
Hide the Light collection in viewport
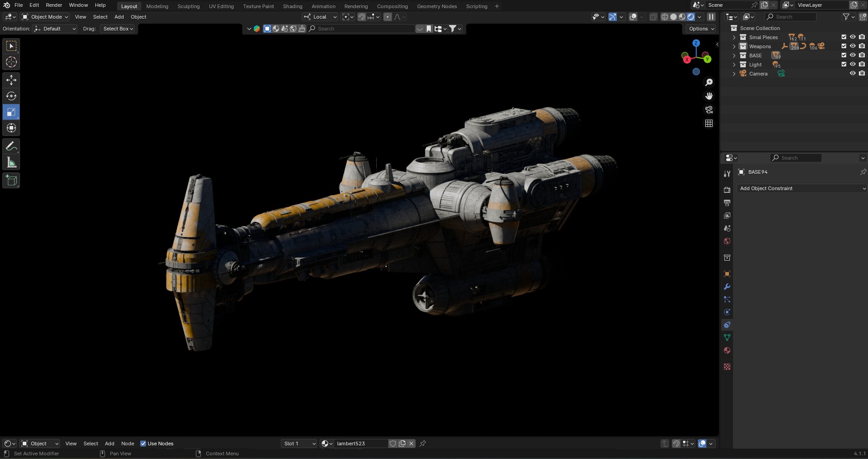pyautogui.click(x=853, y=64)
